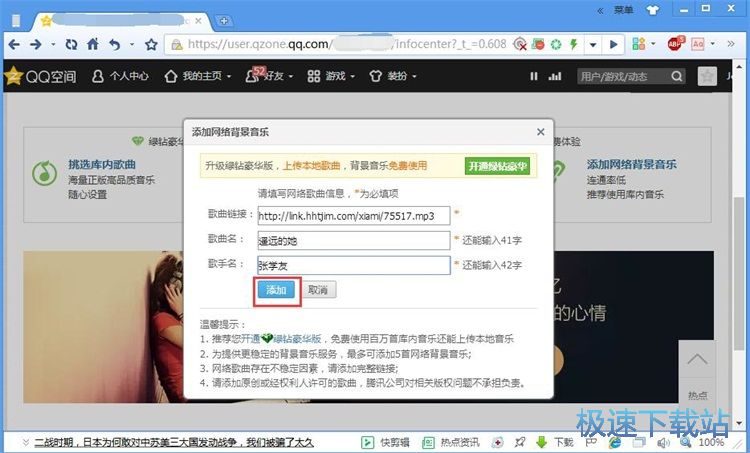Toggle sound with status bar speaker icon
The width and height of the screenshot is (750, 453).
[663, 443]
